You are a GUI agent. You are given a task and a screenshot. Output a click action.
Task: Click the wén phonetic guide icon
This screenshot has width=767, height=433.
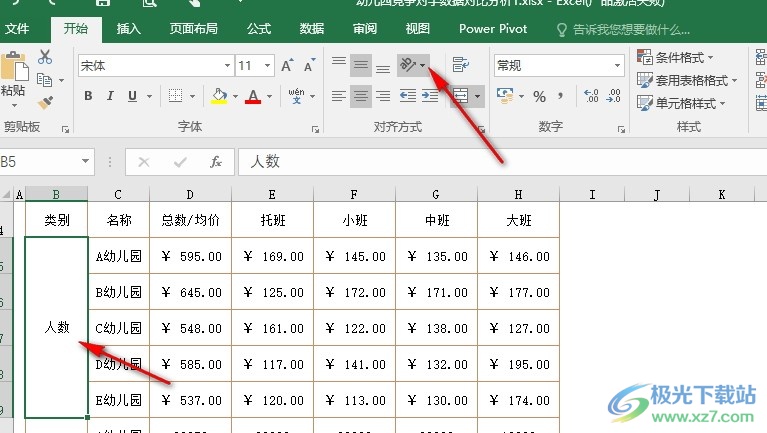296,96
